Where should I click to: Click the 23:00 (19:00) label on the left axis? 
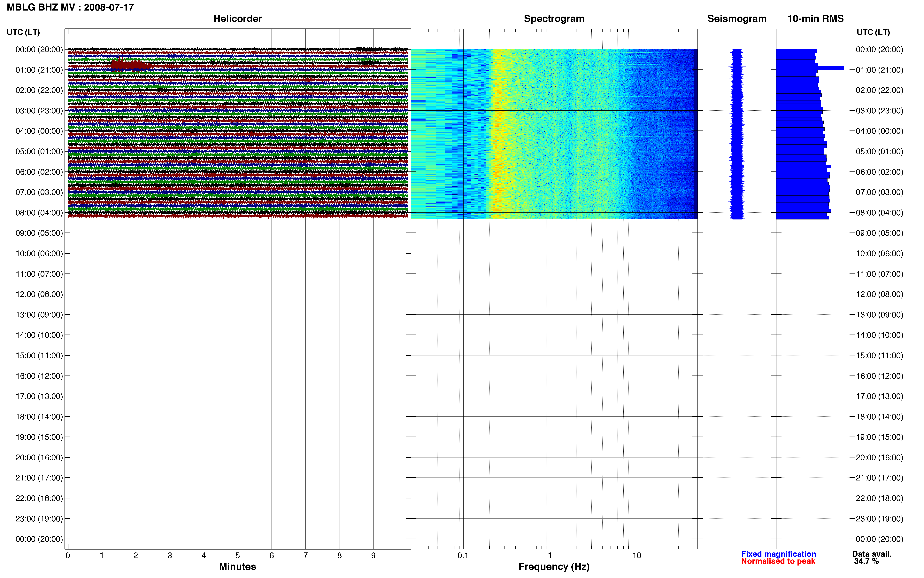click(x=39, y=519)
